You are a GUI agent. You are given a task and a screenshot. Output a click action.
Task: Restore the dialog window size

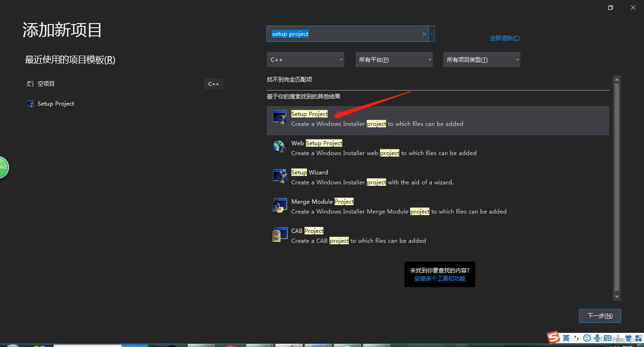611,8
